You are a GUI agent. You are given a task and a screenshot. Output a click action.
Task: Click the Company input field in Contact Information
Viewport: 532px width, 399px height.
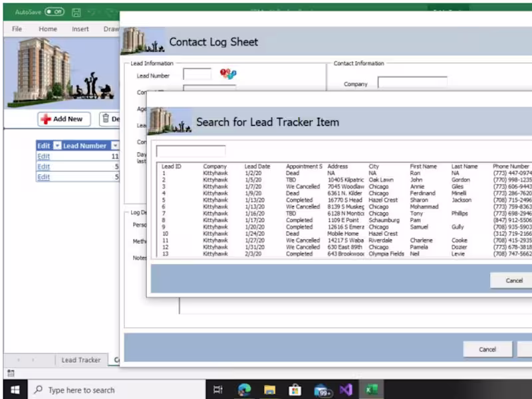(412, 82)
